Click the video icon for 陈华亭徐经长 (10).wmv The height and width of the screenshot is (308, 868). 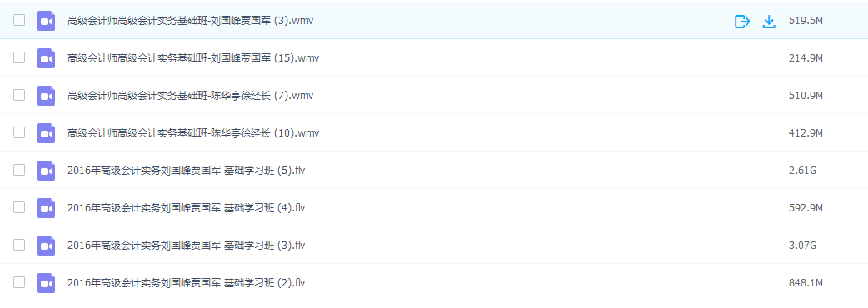pyautogui.click(x=47, y=133)
